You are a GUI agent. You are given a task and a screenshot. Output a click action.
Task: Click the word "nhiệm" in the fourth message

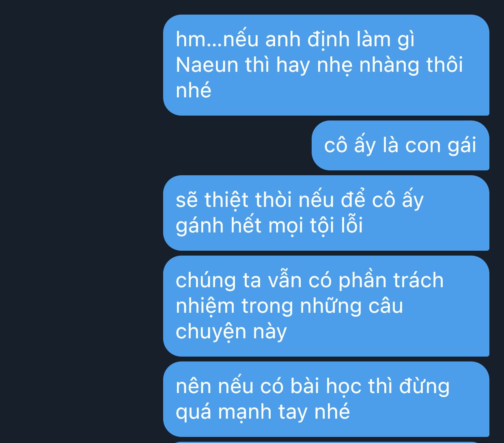coord(205,306)
